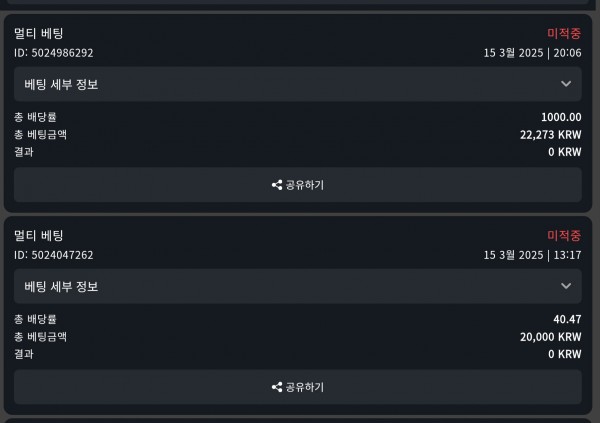The width and height of the screenshot is (600, 423).
Task: Tap 공유하기 text for the 20,000 KRW bet
Action: point(305,387)
